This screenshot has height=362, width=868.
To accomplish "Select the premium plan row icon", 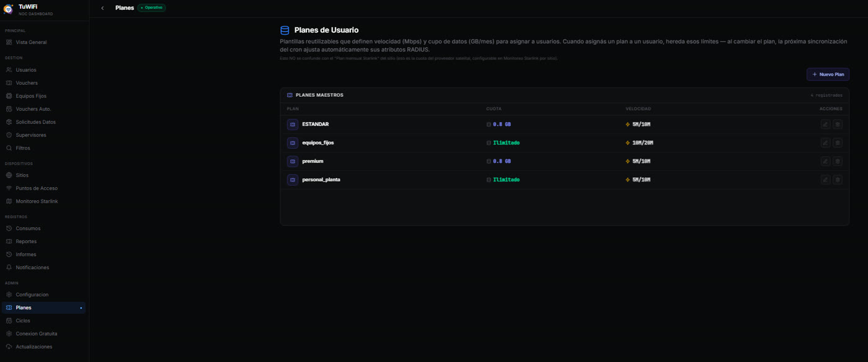I will click(x=293, y=161).
